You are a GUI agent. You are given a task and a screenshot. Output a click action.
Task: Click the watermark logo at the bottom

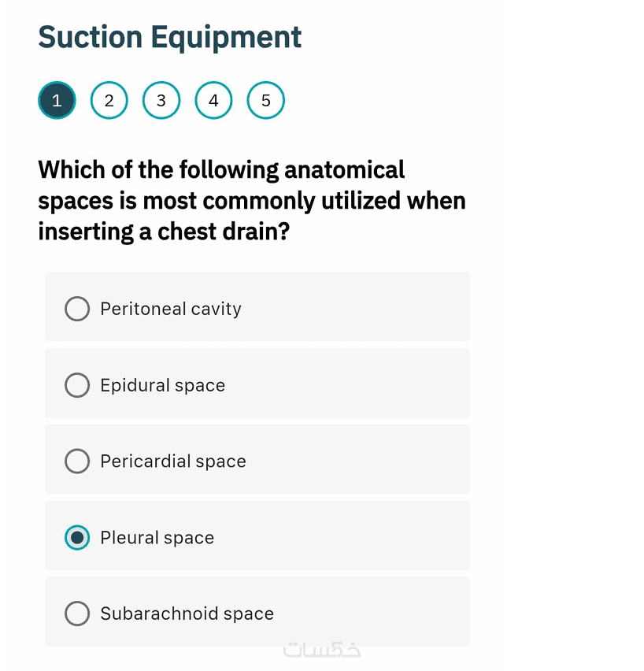(x=321, y=651)
